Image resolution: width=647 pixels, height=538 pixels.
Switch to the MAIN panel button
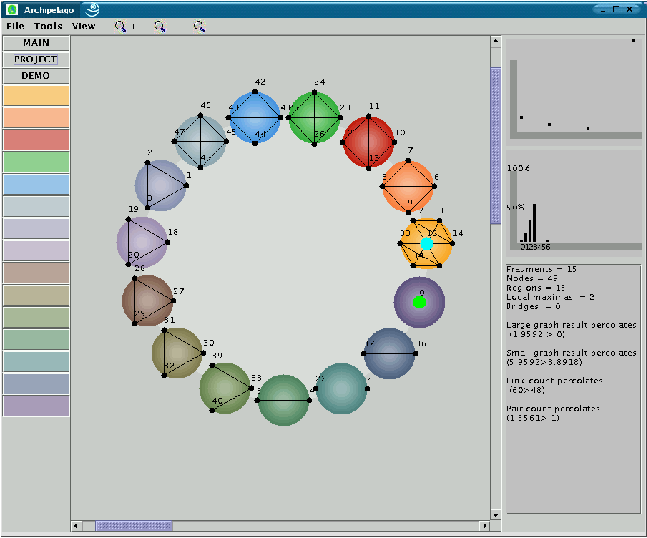coord(36,43)
